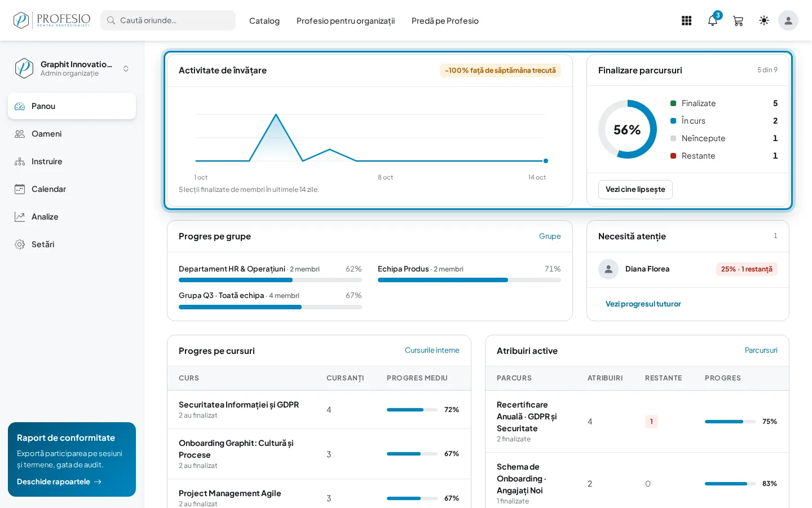Screen dimensions: 812x508
Task: Focus the Caută oriunde search field
Action: 168,20
